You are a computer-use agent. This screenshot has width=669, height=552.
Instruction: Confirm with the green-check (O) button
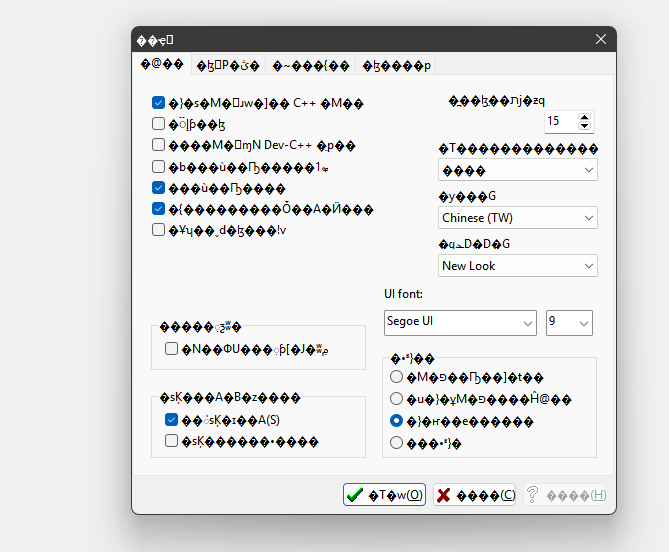tap(384, 495)
